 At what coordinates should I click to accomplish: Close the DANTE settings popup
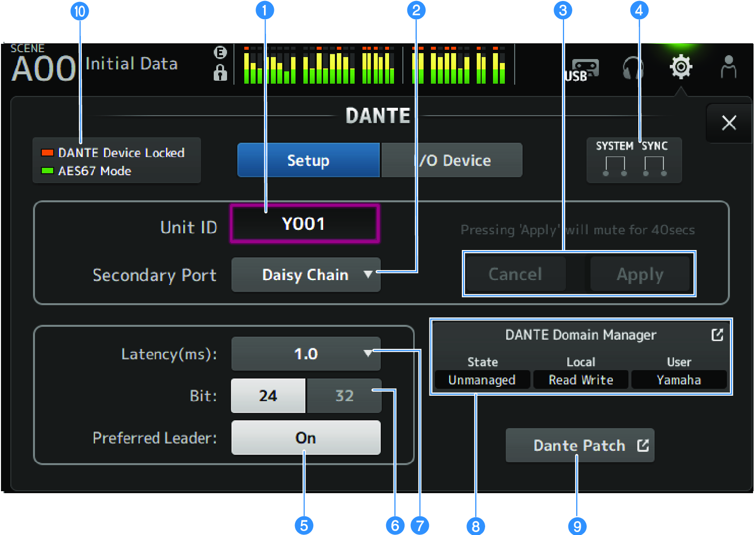pos(729,123)
